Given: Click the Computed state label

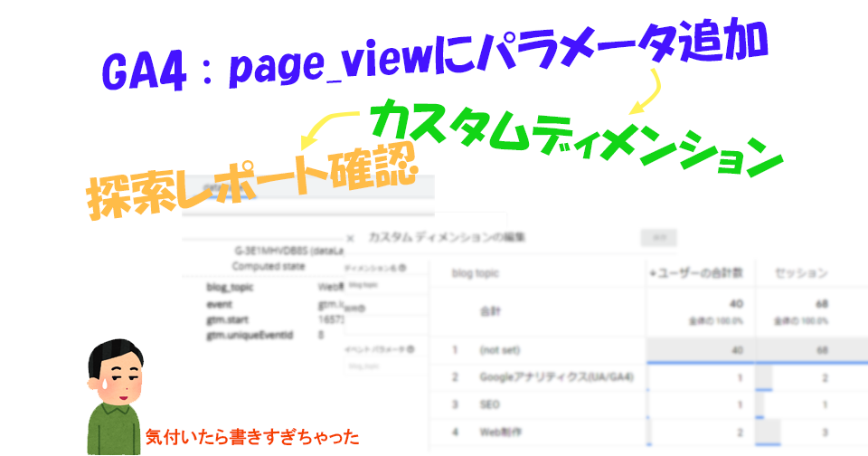Looking at the screenshot, I should coord(269,266).
